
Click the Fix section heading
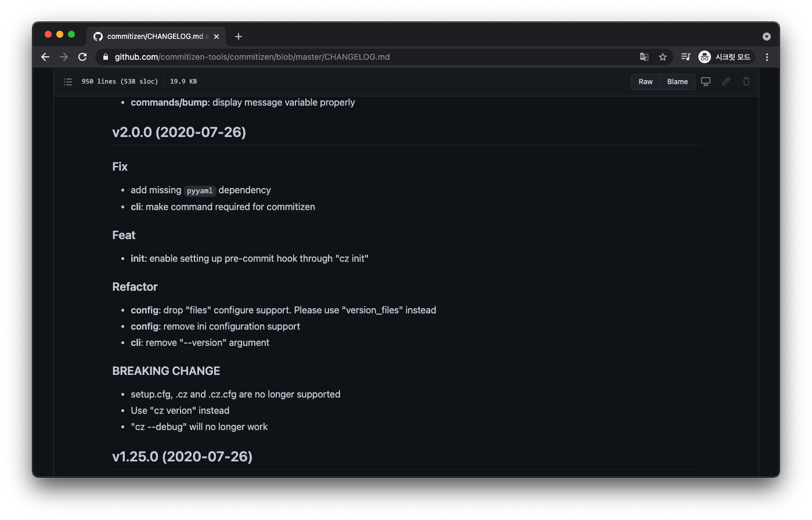[x=120, y=167]
